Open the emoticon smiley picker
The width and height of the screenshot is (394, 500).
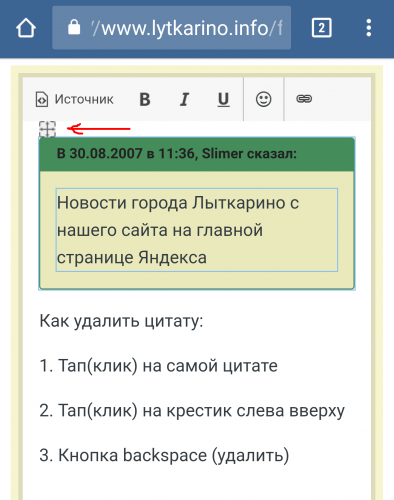pos(263,99)
